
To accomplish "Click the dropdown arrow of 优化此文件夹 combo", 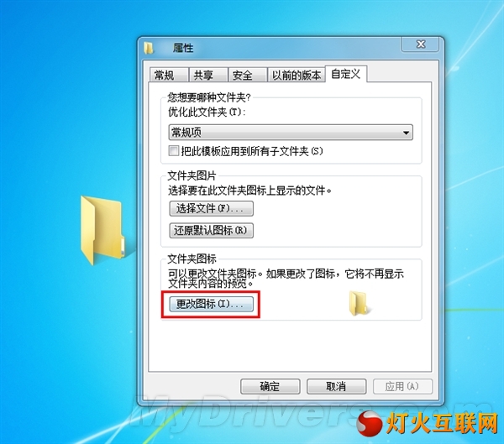I will point(406,133).
